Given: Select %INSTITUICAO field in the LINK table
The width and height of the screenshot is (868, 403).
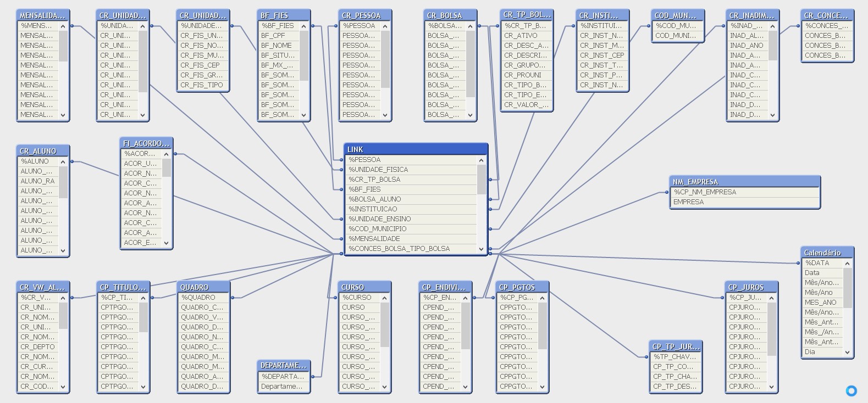Looking at the screenshot, I should (x=411, y=209).
